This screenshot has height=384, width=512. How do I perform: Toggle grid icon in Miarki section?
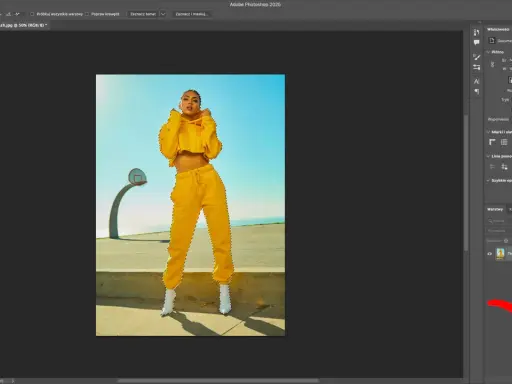pyautogui.click(x=504, y=142)
